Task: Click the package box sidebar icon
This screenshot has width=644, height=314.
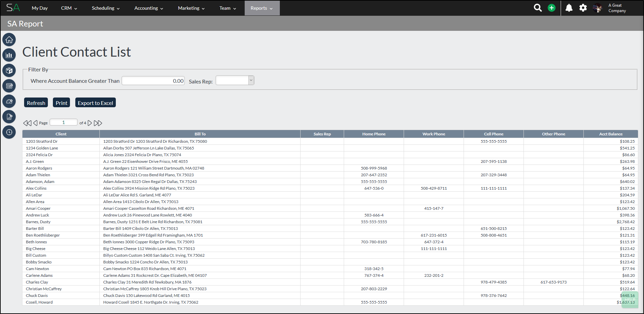Action: [9, 70]
